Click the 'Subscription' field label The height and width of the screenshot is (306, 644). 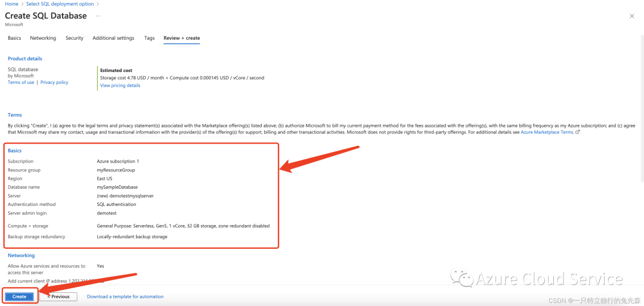pyautogui.click(x=20, y=161)
